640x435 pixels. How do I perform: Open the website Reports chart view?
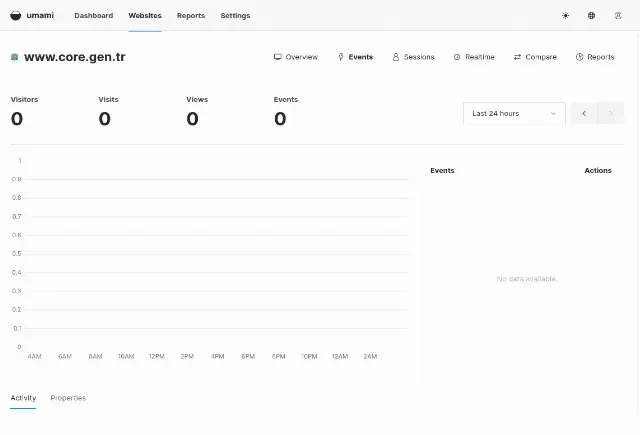coord(595,57)
